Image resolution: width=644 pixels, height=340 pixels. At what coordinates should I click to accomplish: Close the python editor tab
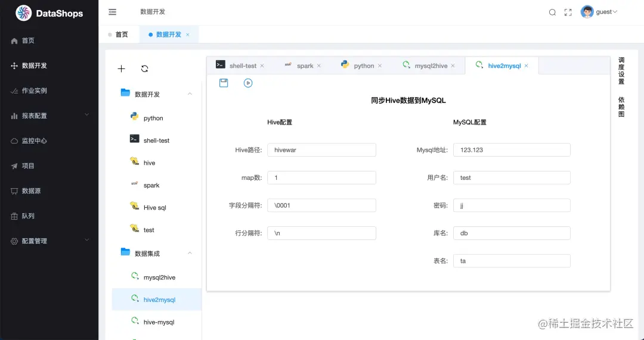click(x=379, y=65)
